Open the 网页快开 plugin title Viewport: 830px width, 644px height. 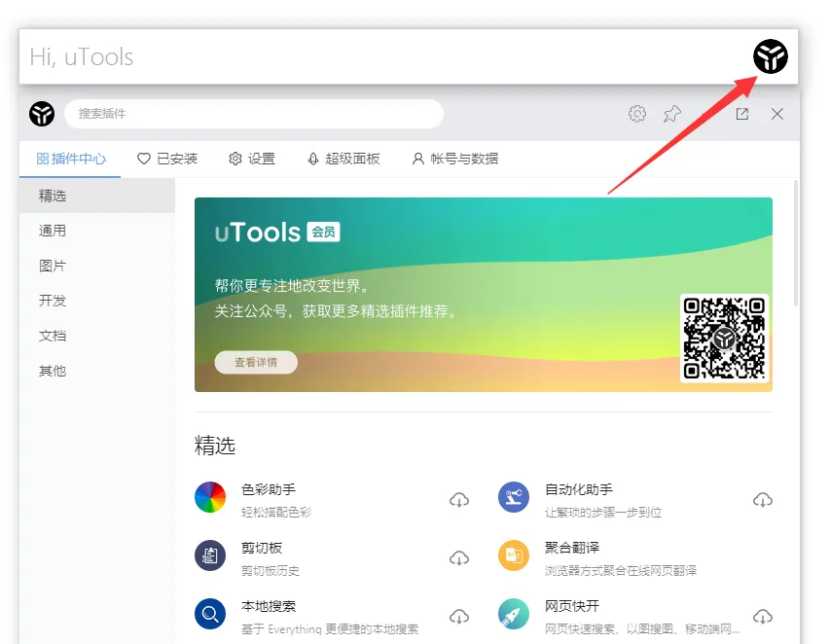click(572, 606)
